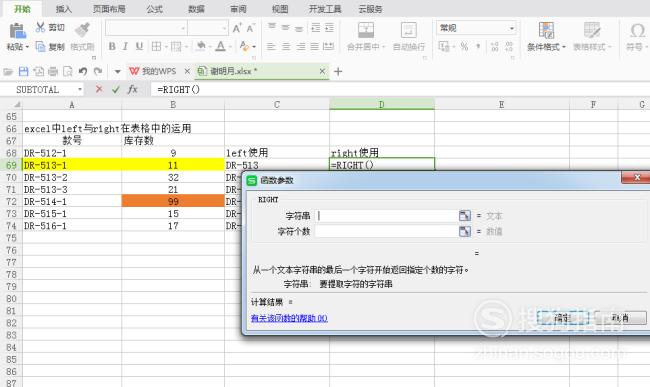Confirm the function arguments dialog
The width and height of the screenshot is (650, 387).
pos(563,318)
